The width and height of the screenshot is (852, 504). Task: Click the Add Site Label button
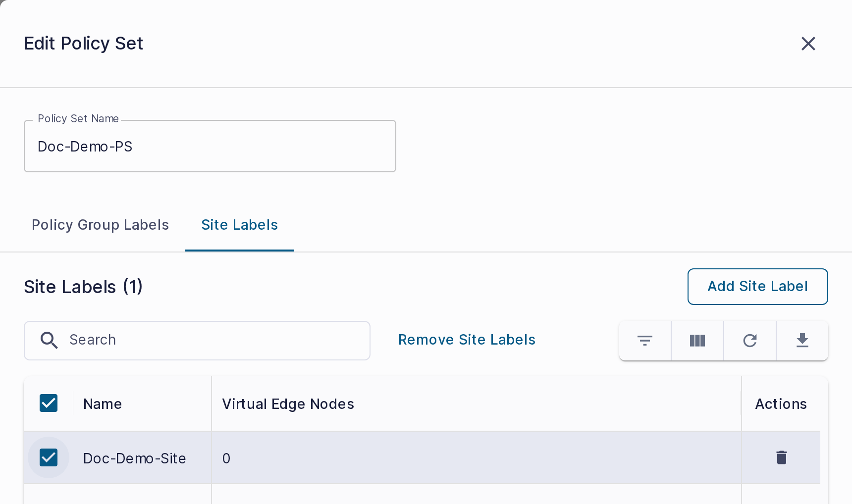[758, 287]
